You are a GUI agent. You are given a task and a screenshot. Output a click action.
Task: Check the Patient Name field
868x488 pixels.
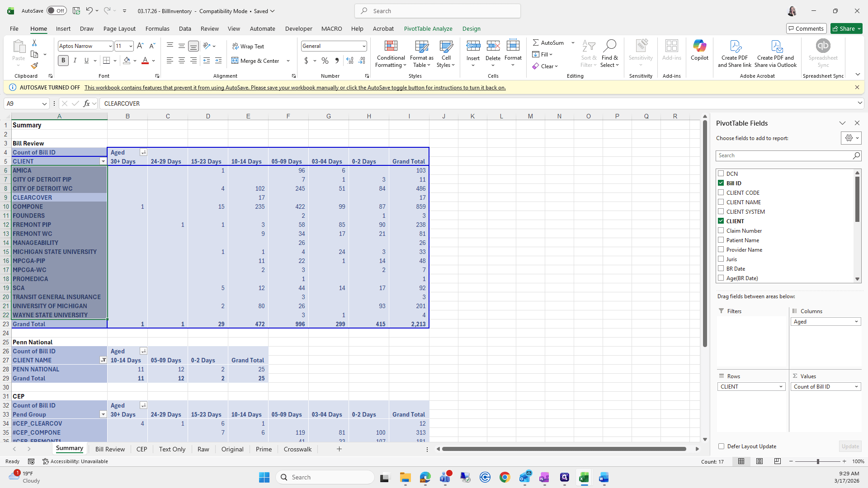click(x=721, y=240)
